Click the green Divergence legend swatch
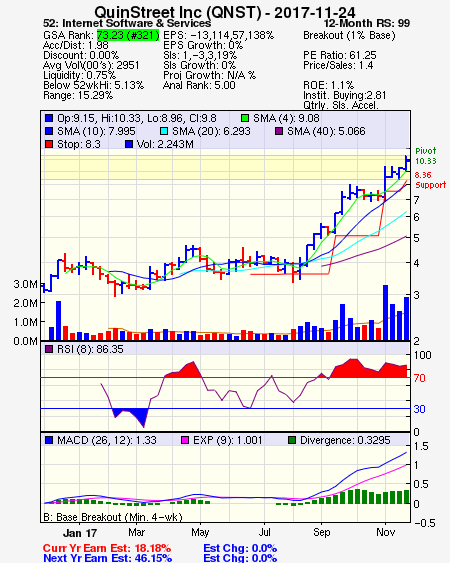450x563 pixels. [x=292, y=440]
